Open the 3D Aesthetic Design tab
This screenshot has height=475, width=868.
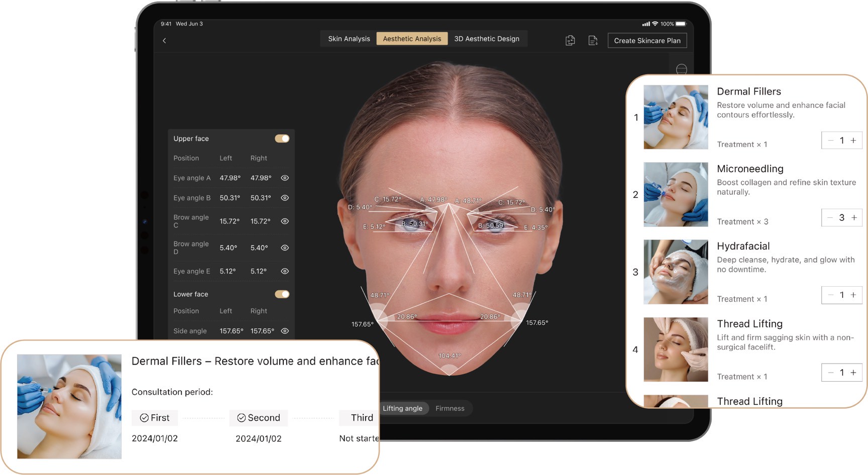[486, 39]
